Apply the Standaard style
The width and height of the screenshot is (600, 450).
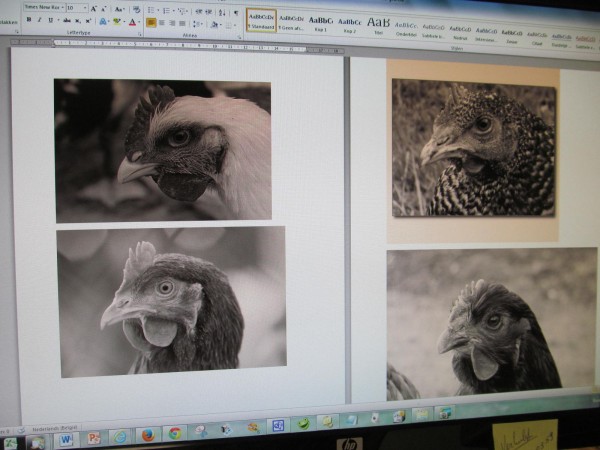[x=261, y=21]
